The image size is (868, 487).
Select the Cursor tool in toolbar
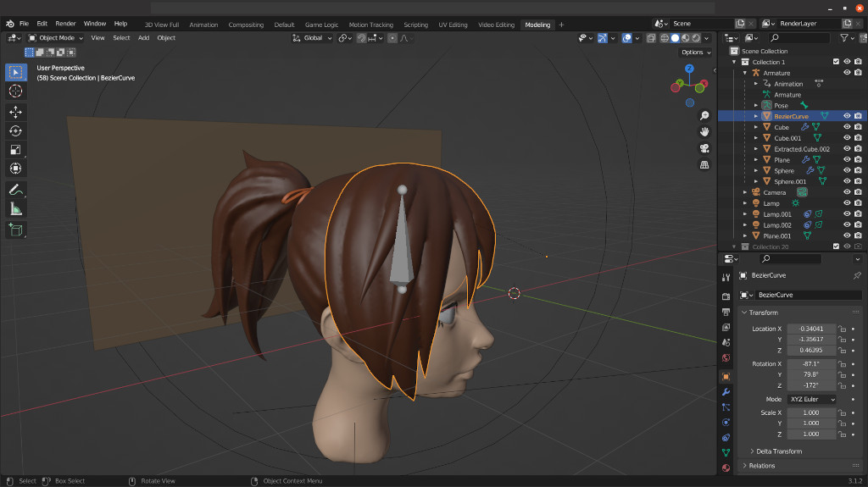(15, 91)
